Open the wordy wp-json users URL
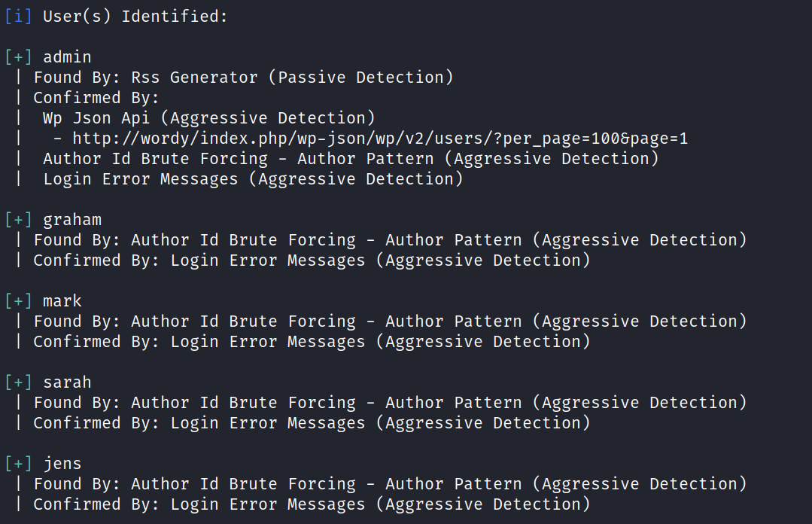 coord(380,139)
